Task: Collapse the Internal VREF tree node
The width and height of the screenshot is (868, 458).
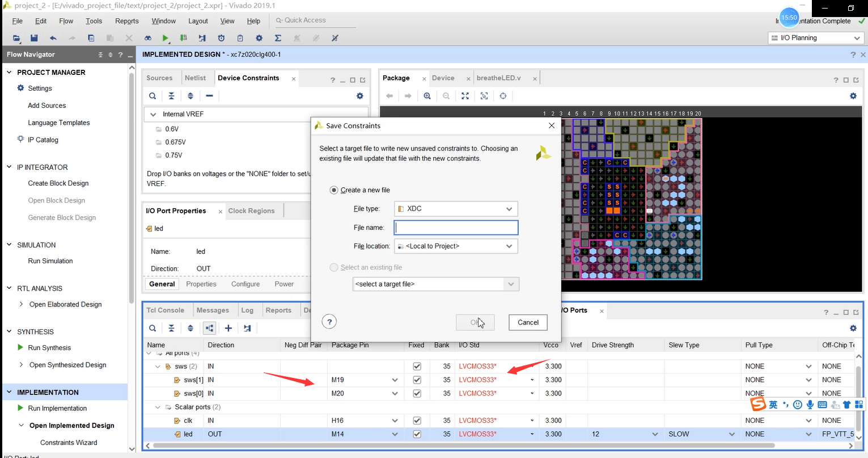Action: pyautogui.click(x=153, y=114)
